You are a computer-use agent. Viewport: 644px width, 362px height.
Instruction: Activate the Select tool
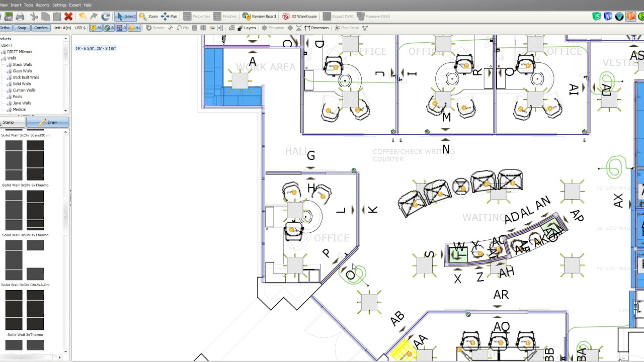[x=126, y=17]
